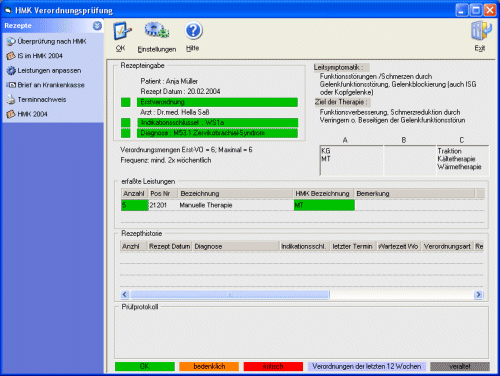
Task: Click the Rezepthistorie horizontal scrollbar thumb
Action: (x=230, y=294)
